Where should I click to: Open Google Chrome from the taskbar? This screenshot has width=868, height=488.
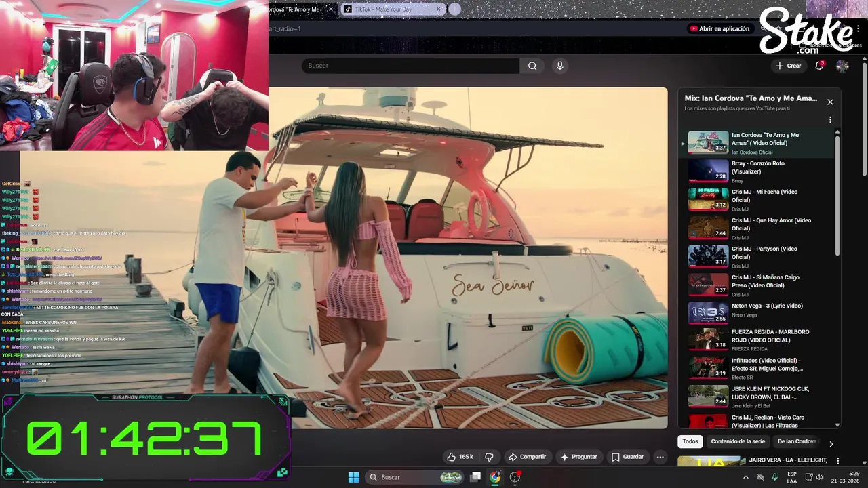pos(495,477)
